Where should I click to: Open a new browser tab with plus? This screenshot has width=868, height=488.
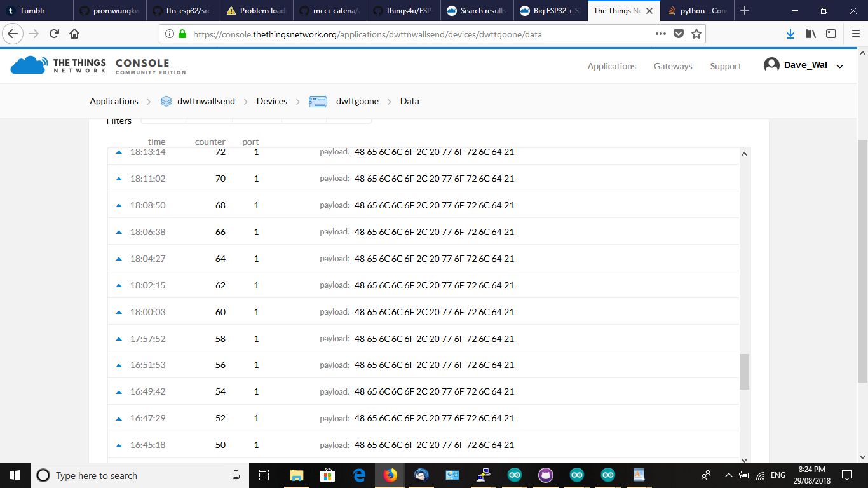745,10
